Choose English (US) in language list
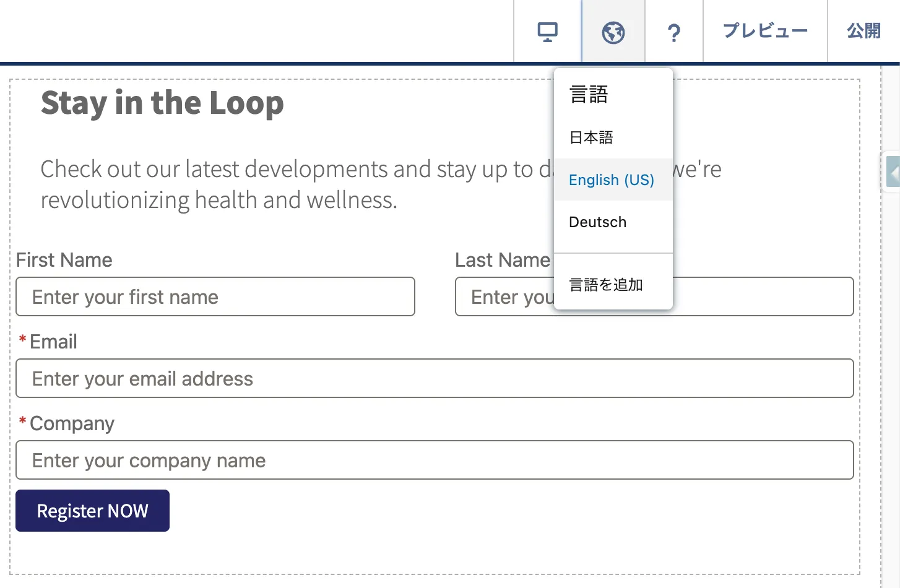The width and height of the screenshot is (900, 588). coord(611,179)
